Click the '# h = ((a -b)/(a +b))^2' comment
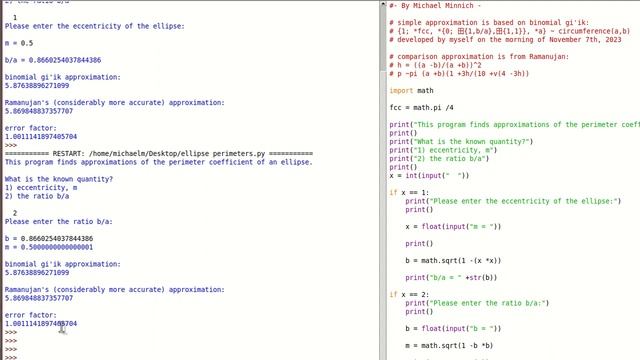This screenshot has height=360, width=640. (436, 65)
